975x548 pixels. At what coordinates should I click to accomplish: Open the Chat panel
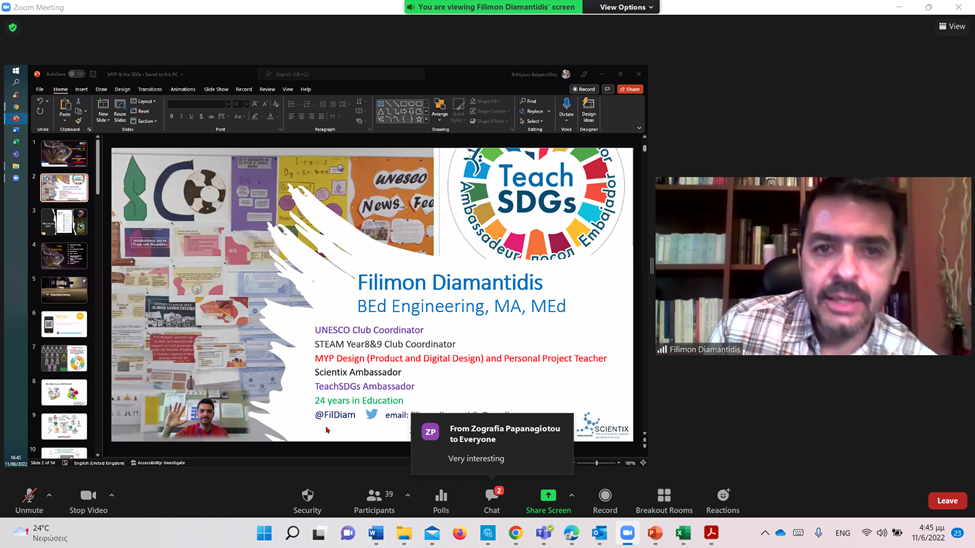click(x=492, y=501)
